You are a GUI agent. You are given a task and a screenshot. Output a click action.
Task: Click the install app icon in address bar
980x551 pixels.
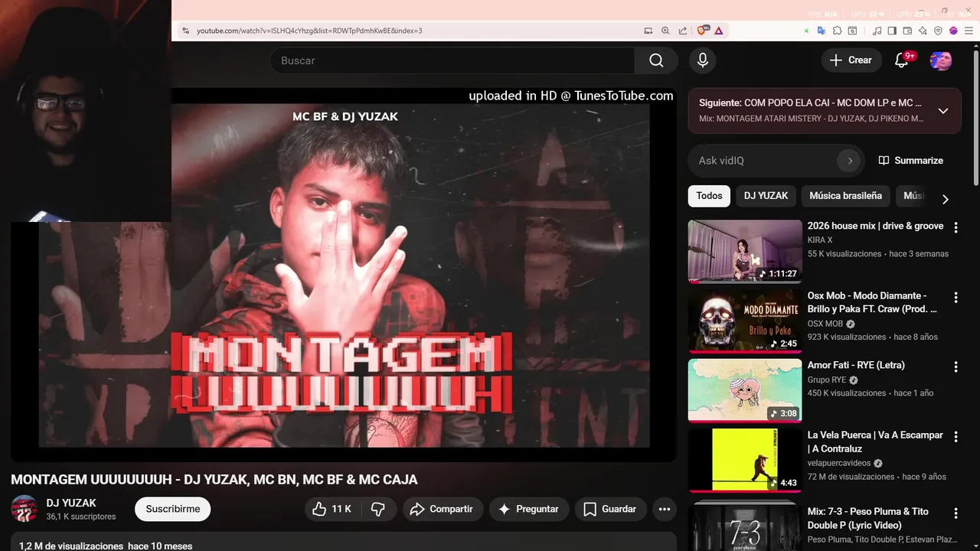pos(648,31)
